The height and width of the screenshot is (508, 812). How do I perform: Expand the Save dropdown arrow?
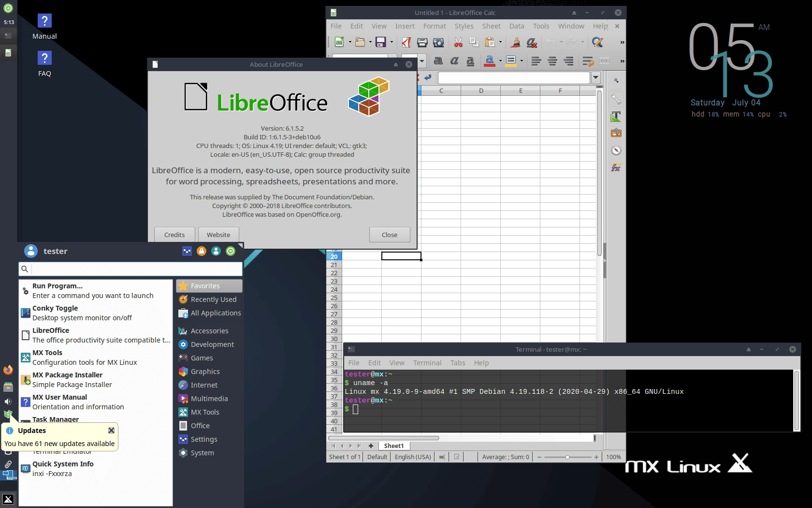(391, 42)
